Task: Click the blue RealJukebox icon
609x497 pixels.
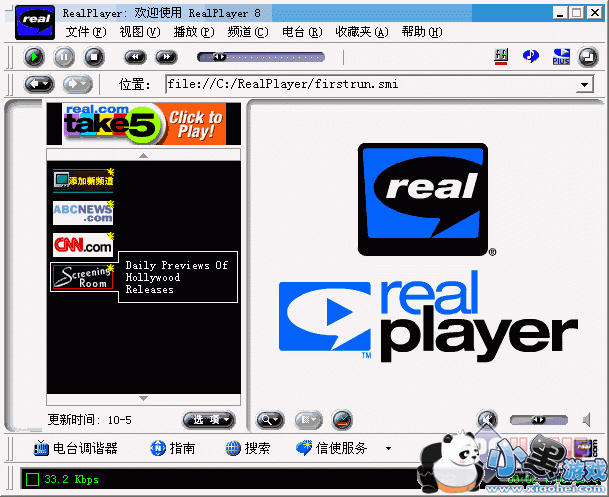Action: (531, 56)
